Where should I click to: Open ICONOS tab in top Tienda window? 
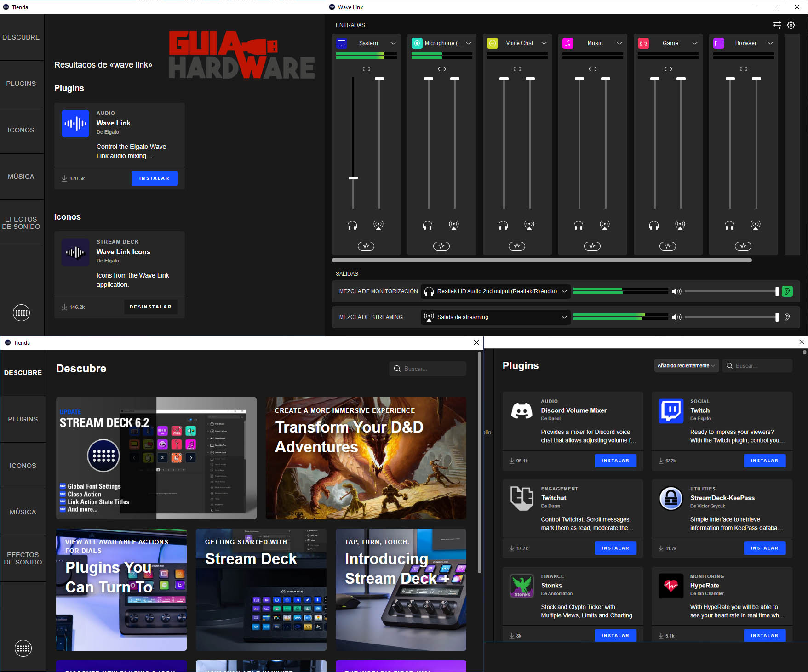21,130
